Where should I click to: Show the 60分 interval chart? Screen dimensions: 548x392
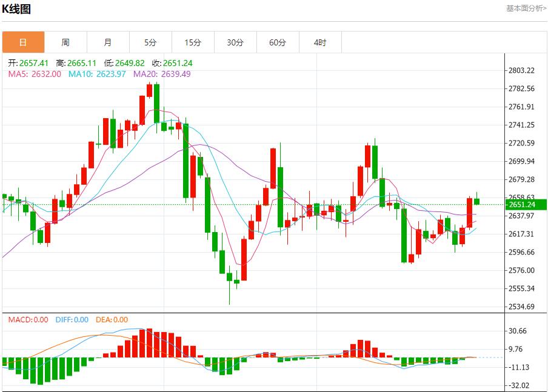[x=278, y=42]
